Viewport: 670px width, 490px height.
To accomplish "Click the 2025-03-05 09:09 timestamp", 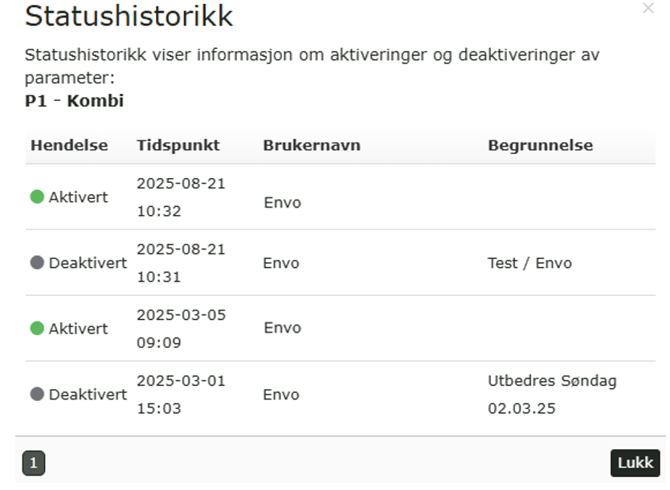I will pos(181,328).
